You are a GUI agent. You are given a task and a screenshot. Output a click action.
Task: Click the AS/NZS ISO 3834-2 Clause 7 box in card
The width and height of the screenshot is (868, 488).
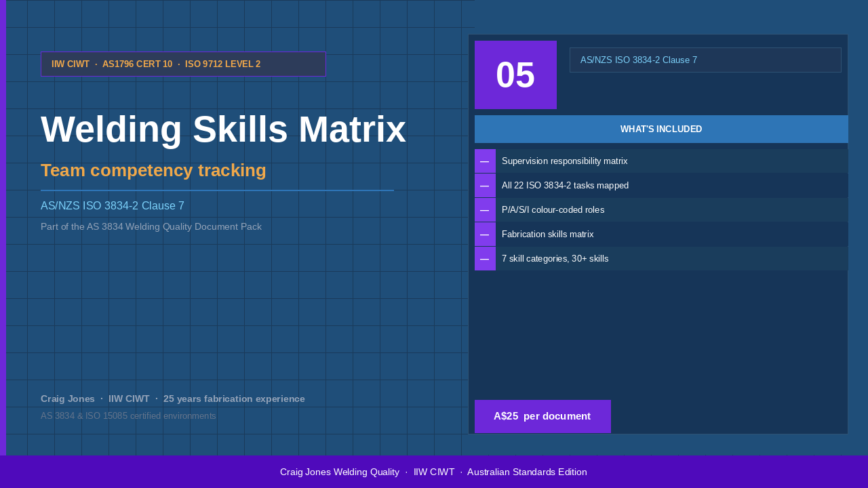click(705, 60)
